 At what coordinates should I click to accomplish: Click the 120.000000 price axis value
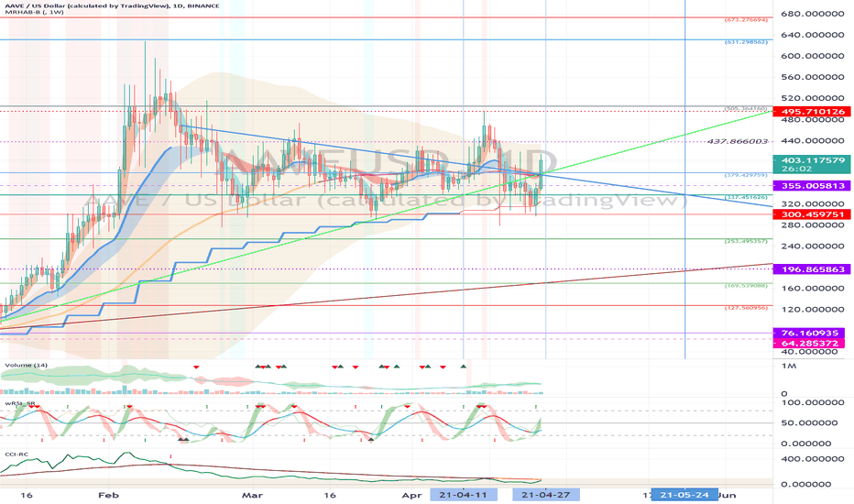[812, 310]
